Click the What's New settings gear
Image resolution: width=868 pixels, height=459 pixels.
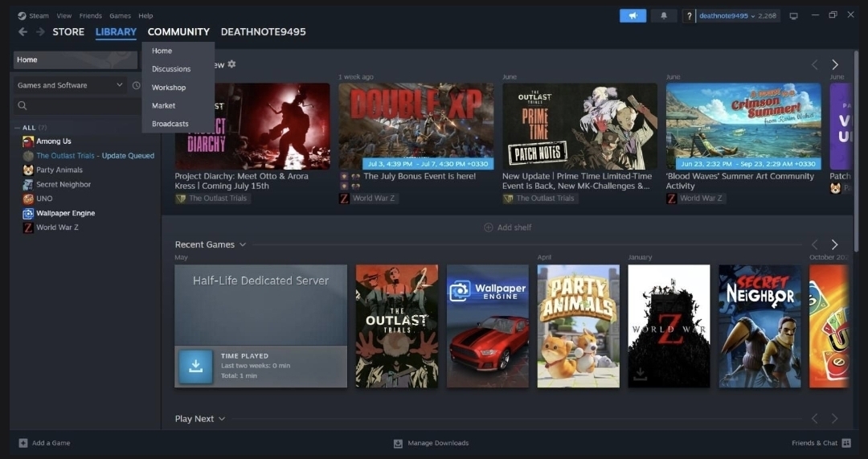coord(232,64)
